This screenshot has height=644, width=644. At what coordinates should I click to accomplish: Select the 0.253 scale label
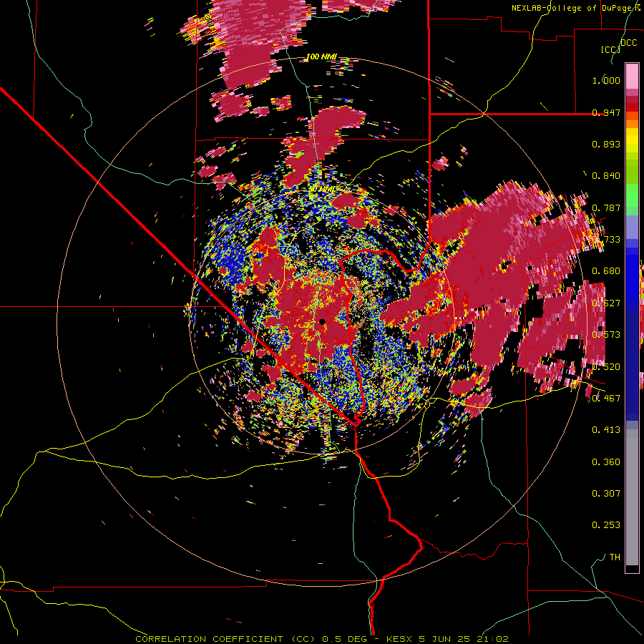(x=606, y=525)
